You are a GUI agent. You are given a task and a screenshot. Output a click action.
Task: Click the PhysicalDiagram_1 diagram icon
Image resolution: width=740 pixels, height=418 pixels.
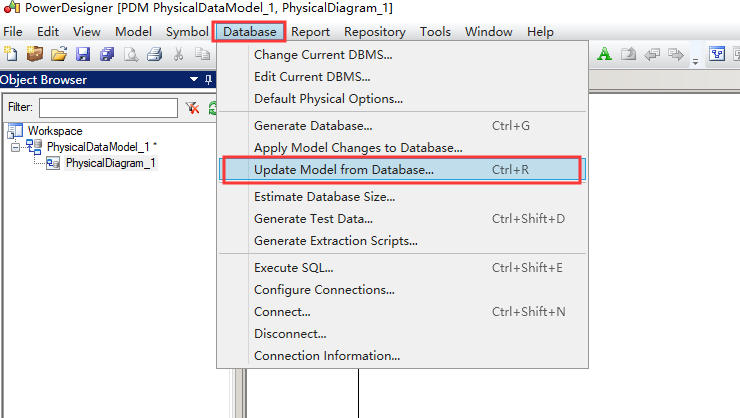click(53, 163)
